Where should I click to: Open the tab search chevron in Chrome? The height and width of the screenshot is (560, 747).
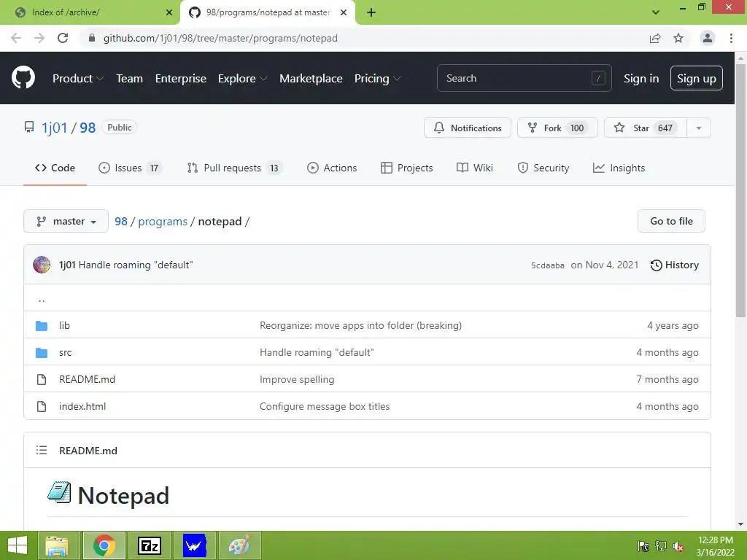pos(656,12)
